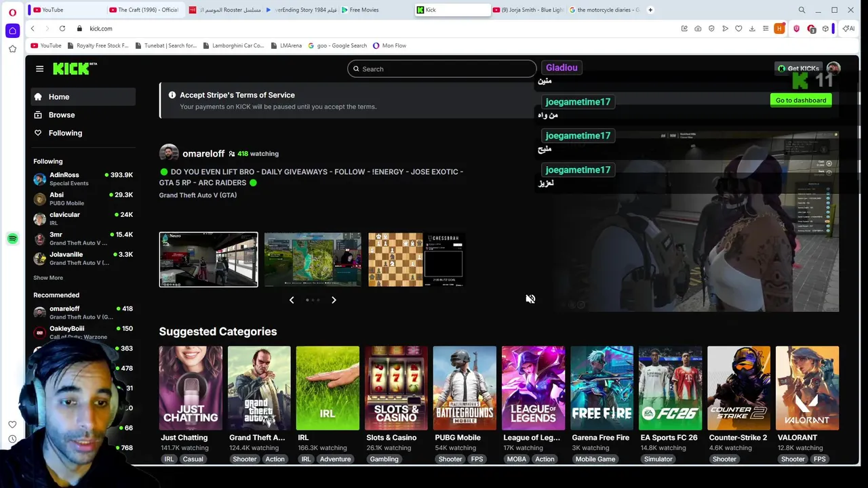Click the MOBA tag under League of Legends
The height and width of the screenshot is (488, 868).
(517, 459)
